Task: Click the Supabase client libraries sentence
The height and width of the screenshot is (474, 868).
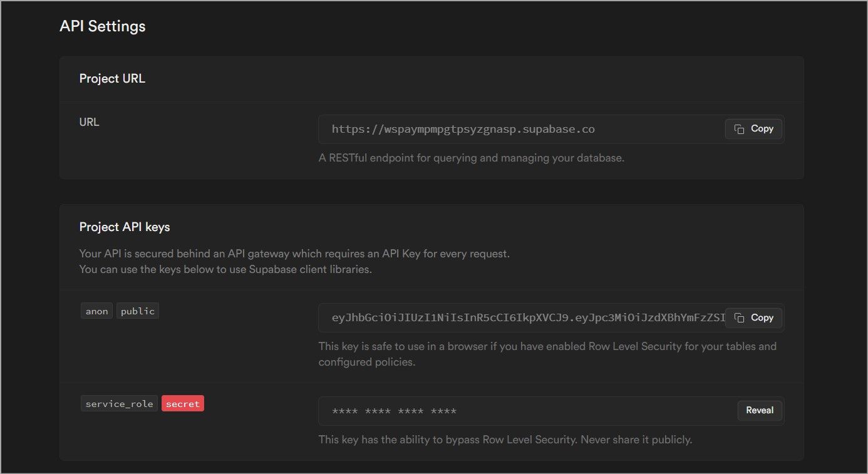Action: (225, 270)
